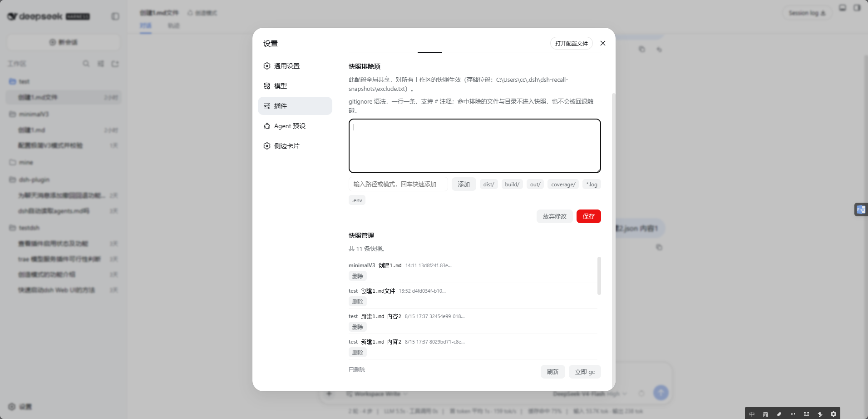Delete the snapshot with ID 8029bd71-c8e
Viewport: 868px width, 419px height.
pyautogui.click(x=357, y=352)
